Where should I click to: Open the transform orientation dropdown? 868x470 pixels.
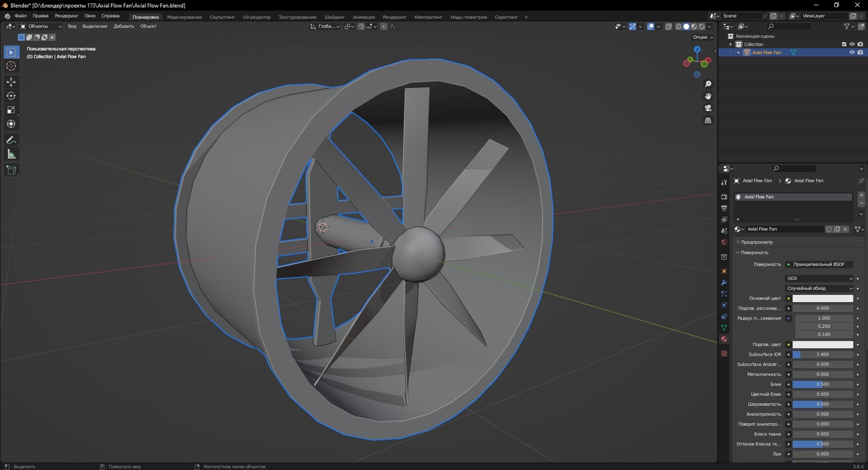click(325, 26)
